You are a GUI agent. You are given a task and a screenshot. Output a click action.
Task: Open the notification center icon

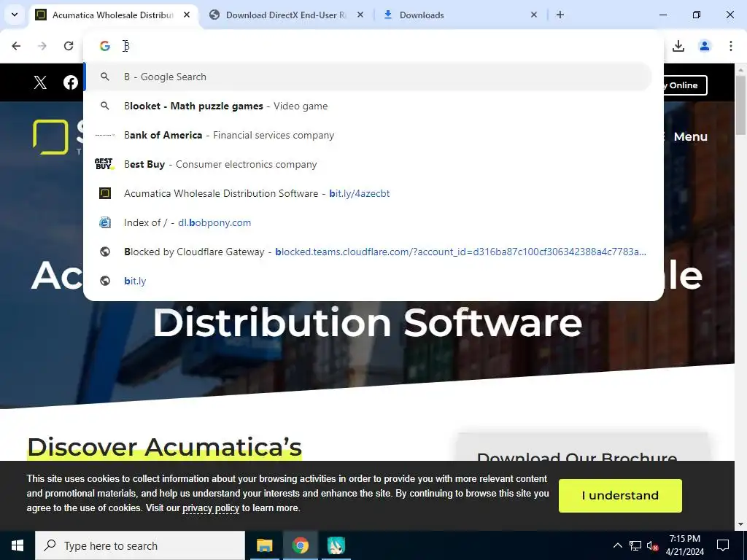[x=723, y=545]
